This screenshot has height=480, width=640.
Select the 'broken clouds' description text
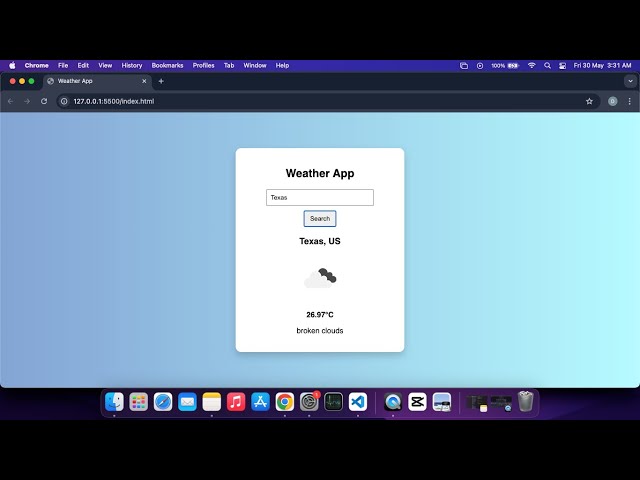[320, 331]
